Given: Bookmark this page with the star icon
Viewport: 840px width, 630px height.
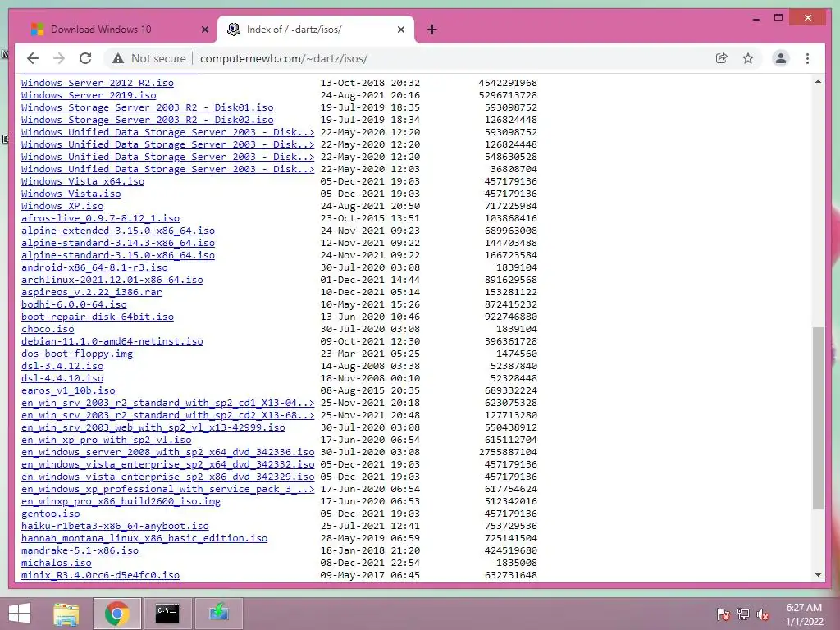Looking at the screenshot, I should click(x=748, y=58).
